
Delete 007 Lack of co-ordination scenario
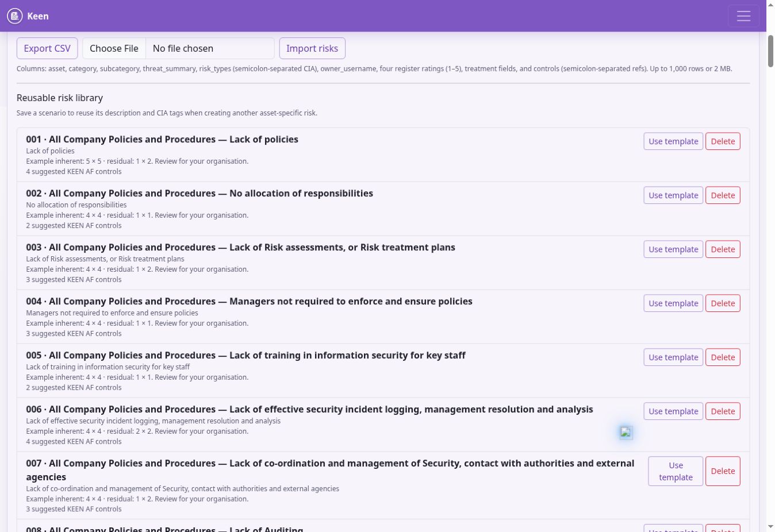(723, 471)
